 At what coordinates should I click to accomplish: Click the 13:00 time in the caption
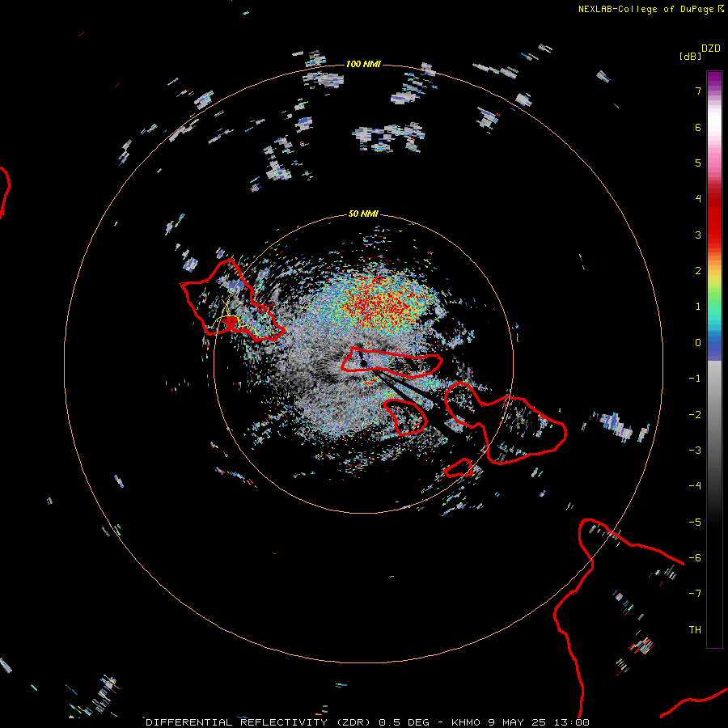click(x=573, y=722)
